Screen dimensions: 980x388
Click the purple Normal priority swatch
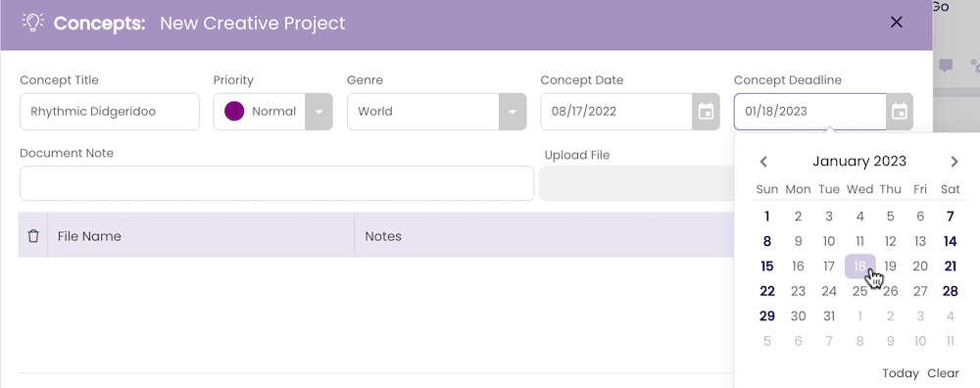[234, 112]
